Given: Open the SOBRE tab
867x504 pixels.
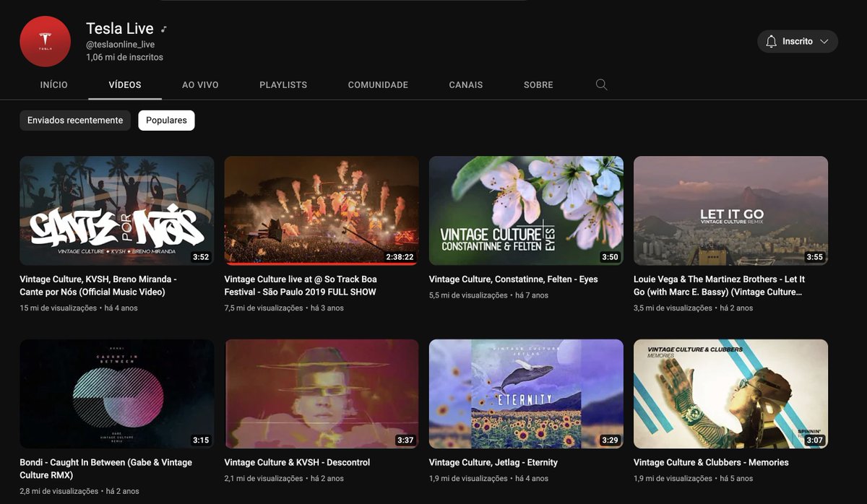Looking at the screenshot, I should 538,84.
